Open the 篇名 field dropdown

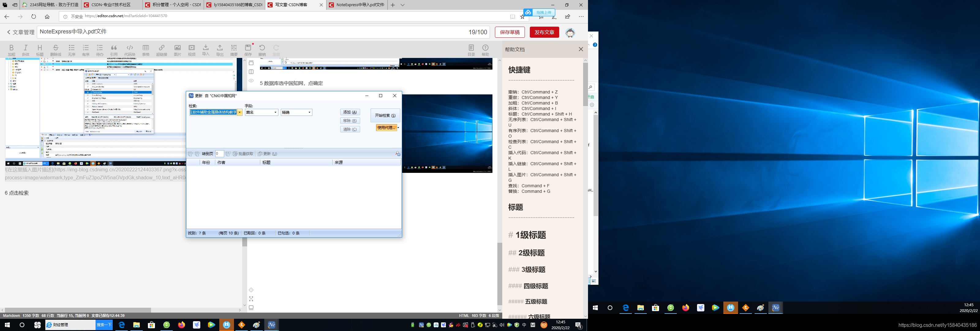click(275, 112)
